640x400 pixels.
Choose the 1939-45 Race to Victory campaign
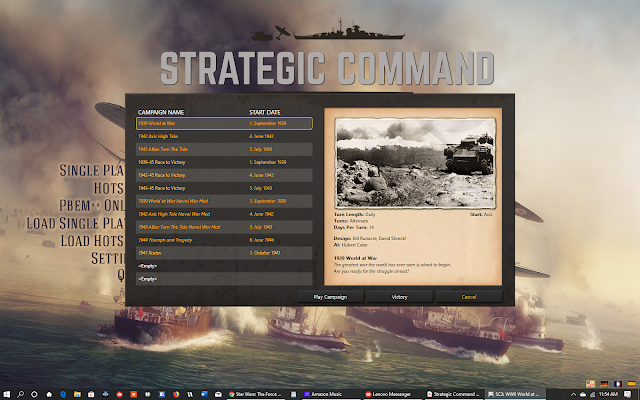point(224,162)
